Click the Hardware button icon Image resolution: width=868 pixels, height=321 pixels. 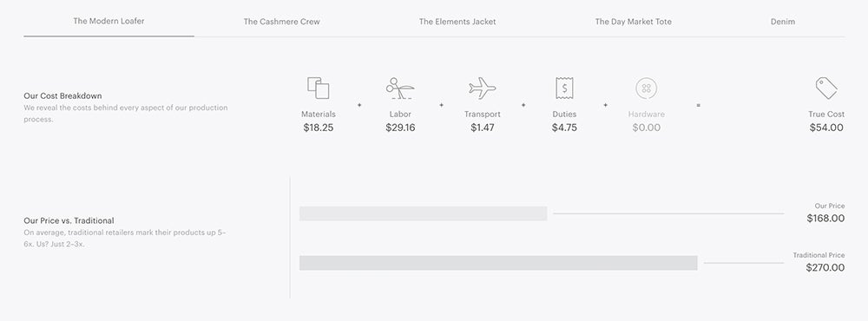(x=646, y=88)
